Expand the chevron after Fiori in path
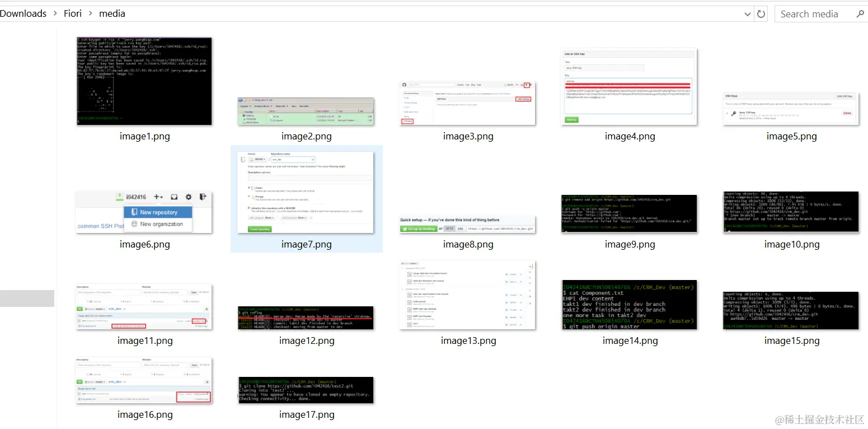This screenshot has width=868, height=429. (91, 13)
